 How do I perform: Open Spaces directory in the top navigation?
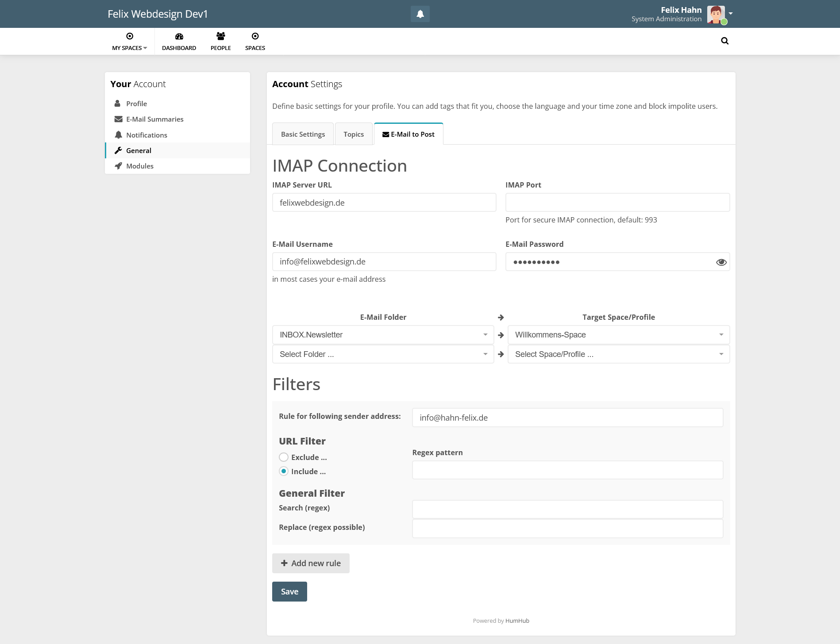(255, 42)
